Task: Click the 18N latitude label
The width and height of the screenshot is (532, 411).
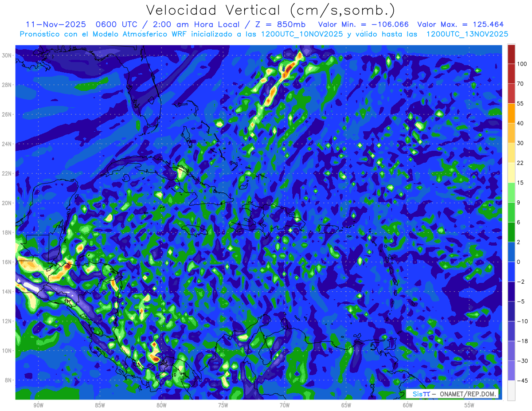Action: click(x=7, y=232)
